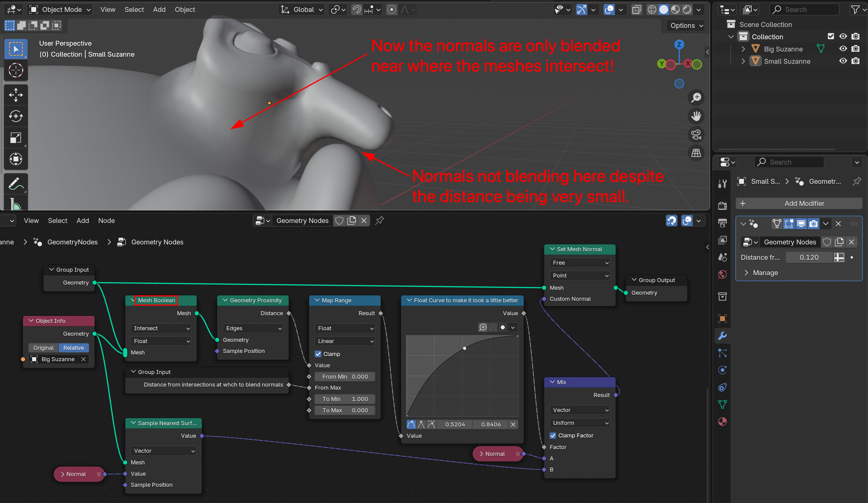Select the Select Box tool
The height and width of the screenshot is (503, 868).
point(16,49)
